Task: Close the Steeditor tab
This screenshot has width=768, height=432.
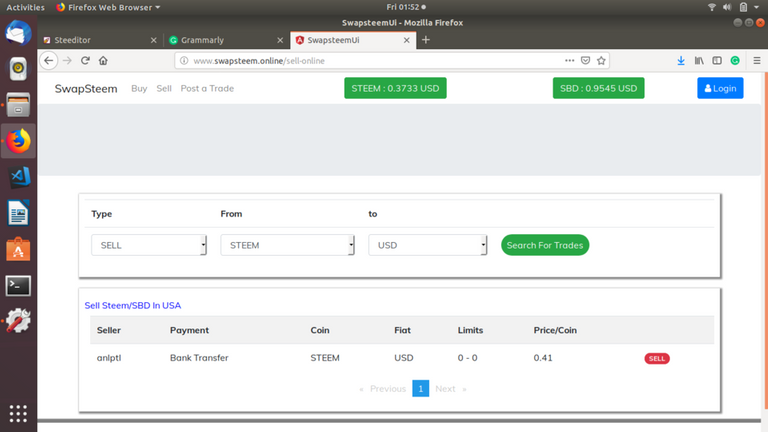Action: 153,40
